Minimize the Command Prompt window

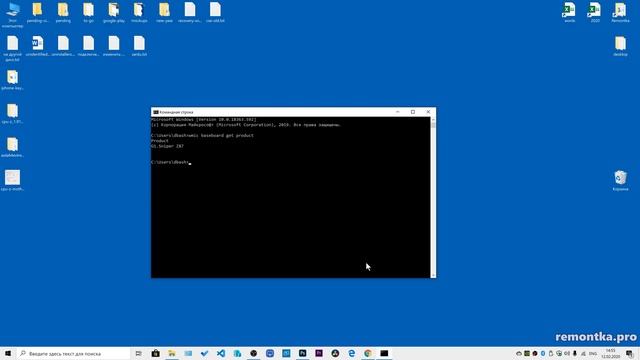pyautogui.click(x=398, y=112)
